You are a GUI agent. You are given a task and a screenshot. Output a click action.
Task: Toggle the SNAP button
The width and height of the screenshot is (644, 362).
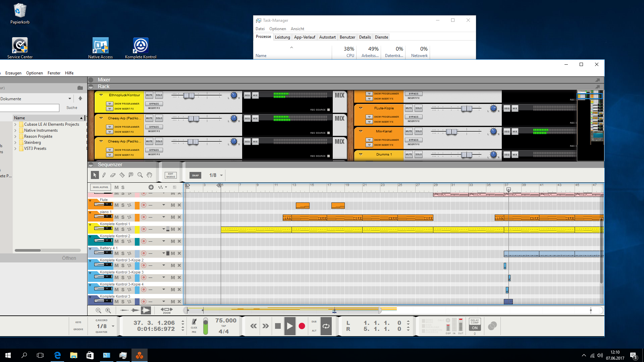point(195,175)
